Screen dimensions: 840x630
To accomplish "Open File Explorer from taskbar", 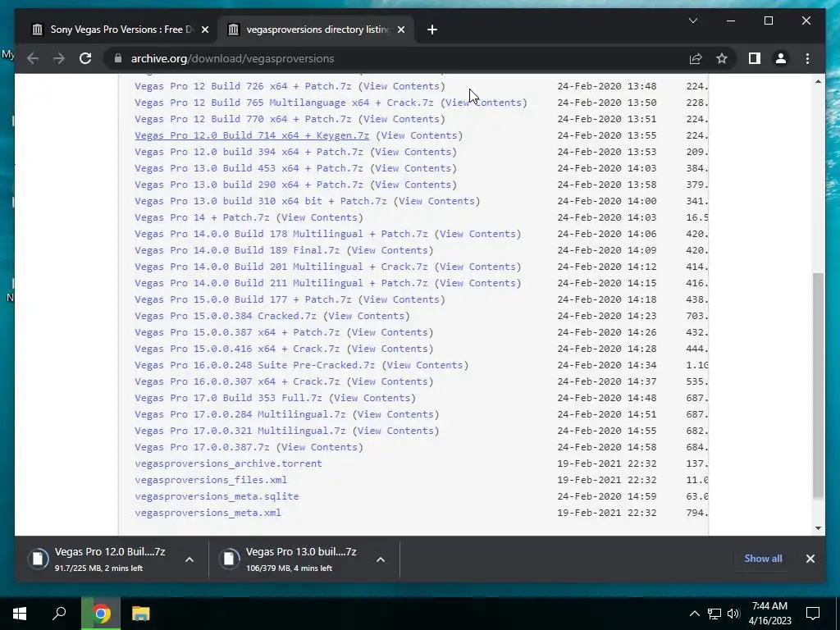I will [140, 614].
